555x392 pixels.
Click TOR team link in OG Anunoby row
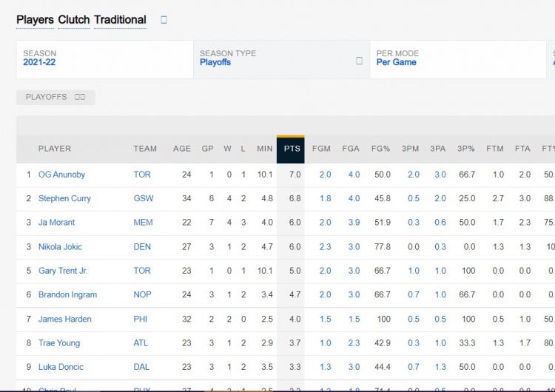(142, 175)
